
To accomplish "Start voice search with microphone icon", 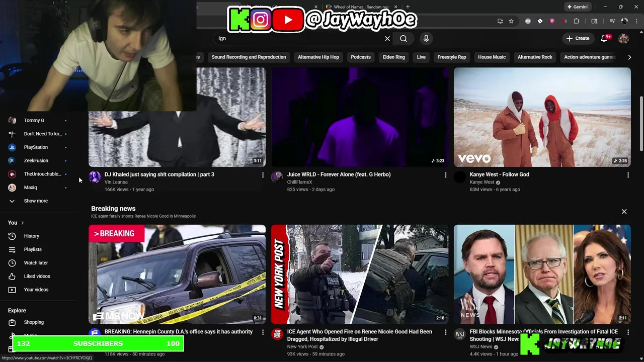I will click(426, 38).
